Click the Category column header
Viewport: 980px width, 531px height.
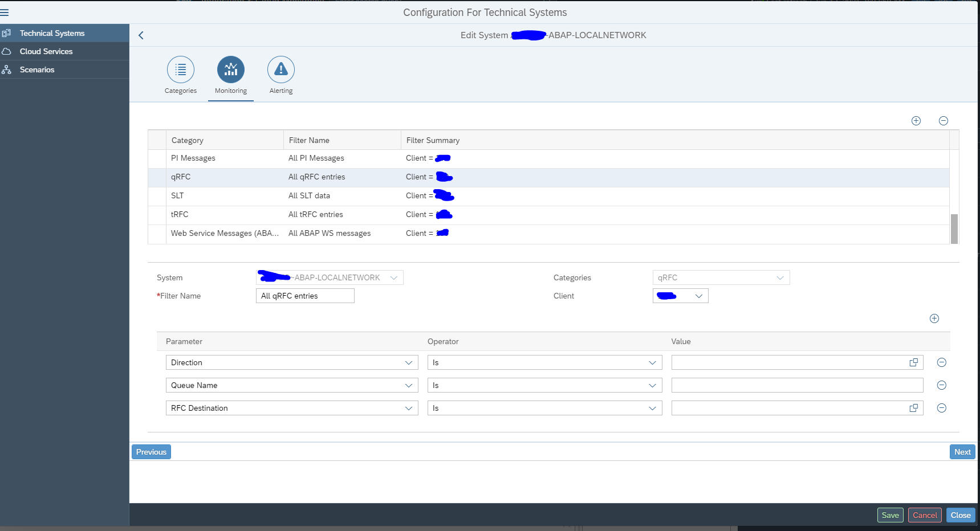(x=225, y=140)
